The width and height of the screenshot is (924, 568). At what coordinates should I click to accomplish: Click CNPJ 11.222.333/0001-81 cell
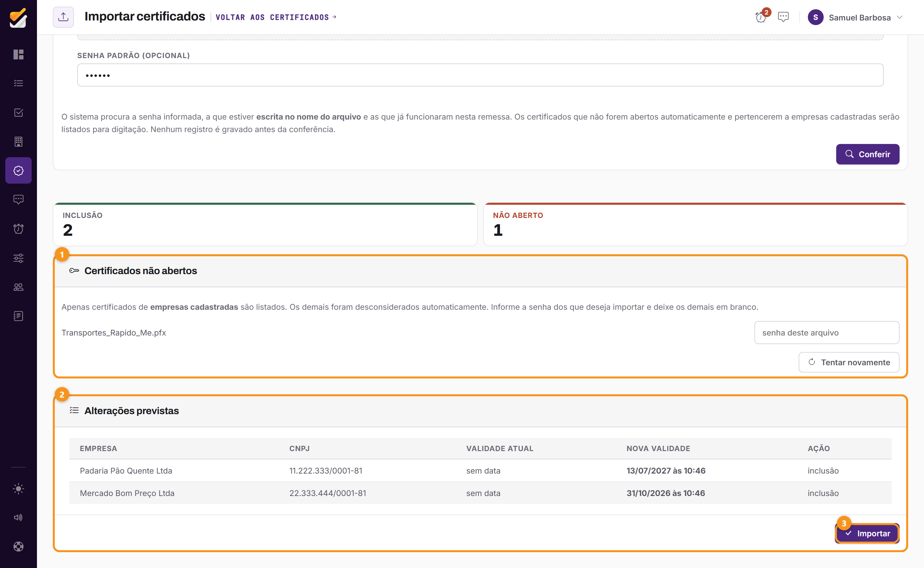click(326, 471)
